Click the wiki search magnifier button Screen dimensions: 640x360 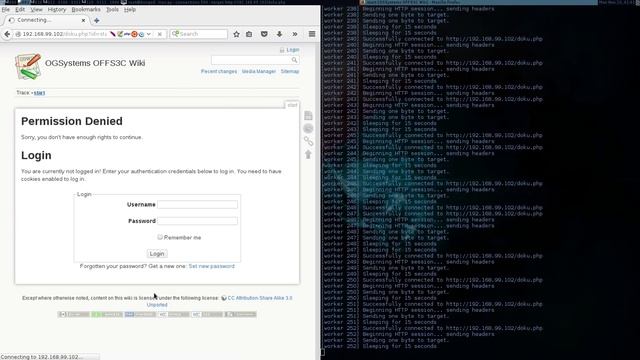click(x=294, y=60)
